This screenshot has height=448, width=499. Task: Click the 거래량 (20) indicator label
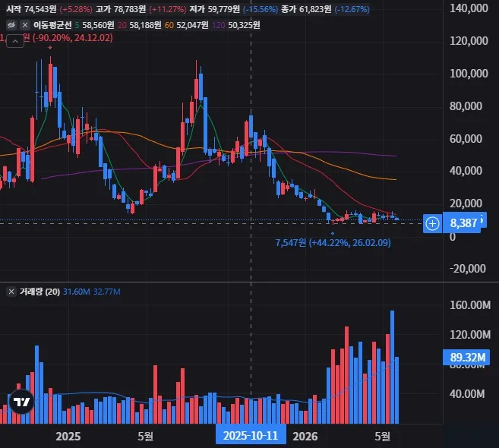tap(39, 292)
